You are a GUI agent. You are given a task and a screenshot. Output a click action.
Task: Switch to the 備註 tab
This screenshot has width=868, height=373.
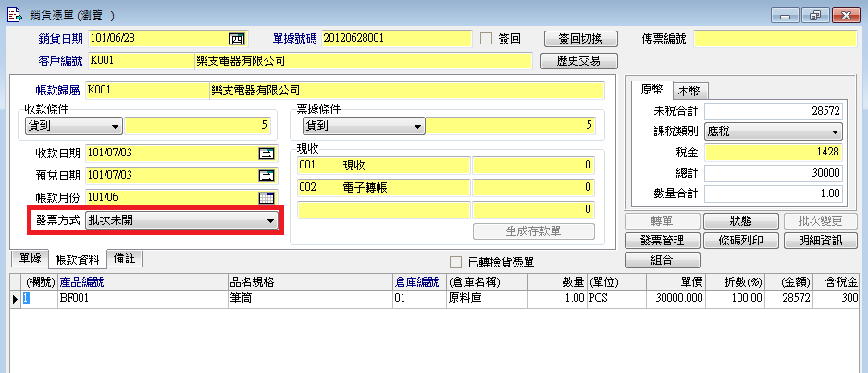(x=124, y=259)
